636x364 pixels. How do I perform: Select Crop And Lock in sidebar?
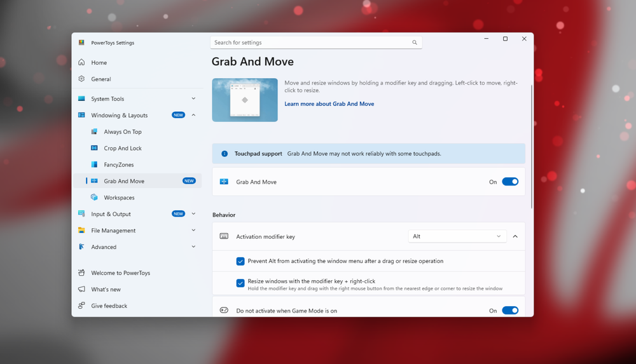point(137,148)
